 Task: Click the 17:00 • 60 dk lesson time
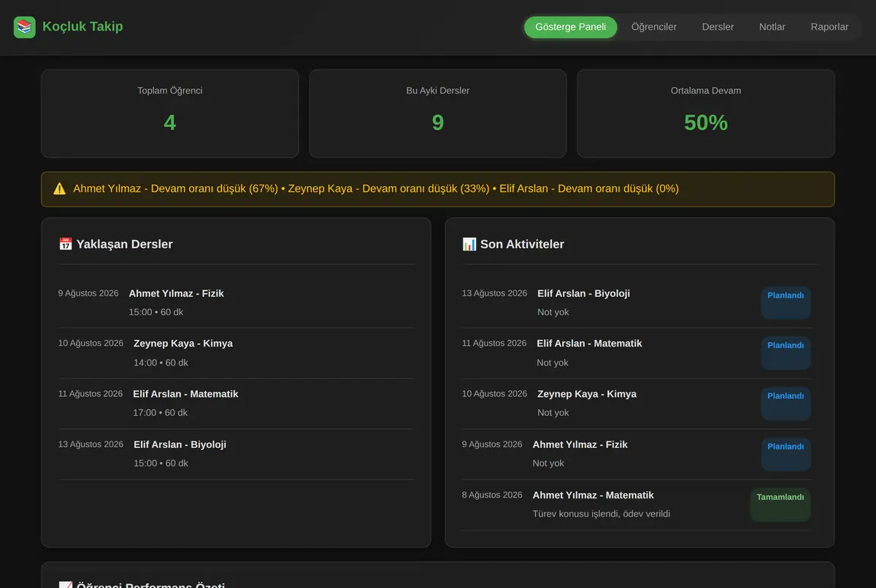coord(160,413)
